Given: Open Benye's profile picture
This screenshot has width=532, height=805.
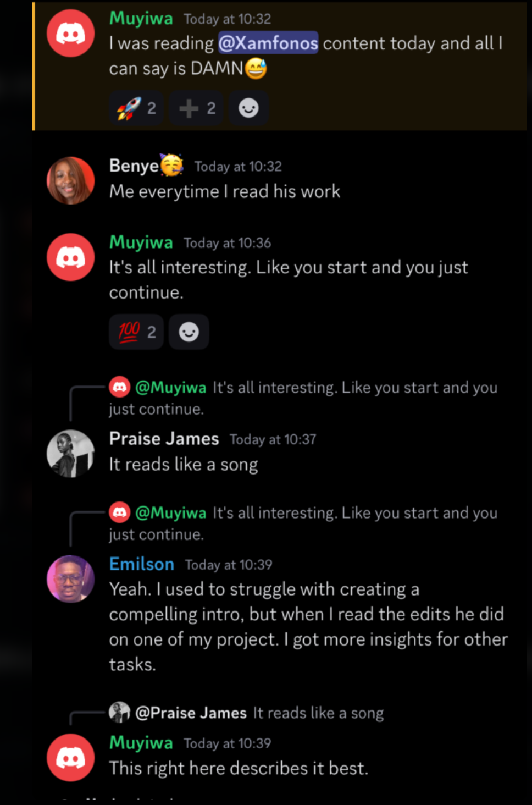Looking at the screenshot, I should (x=70, y=180).
